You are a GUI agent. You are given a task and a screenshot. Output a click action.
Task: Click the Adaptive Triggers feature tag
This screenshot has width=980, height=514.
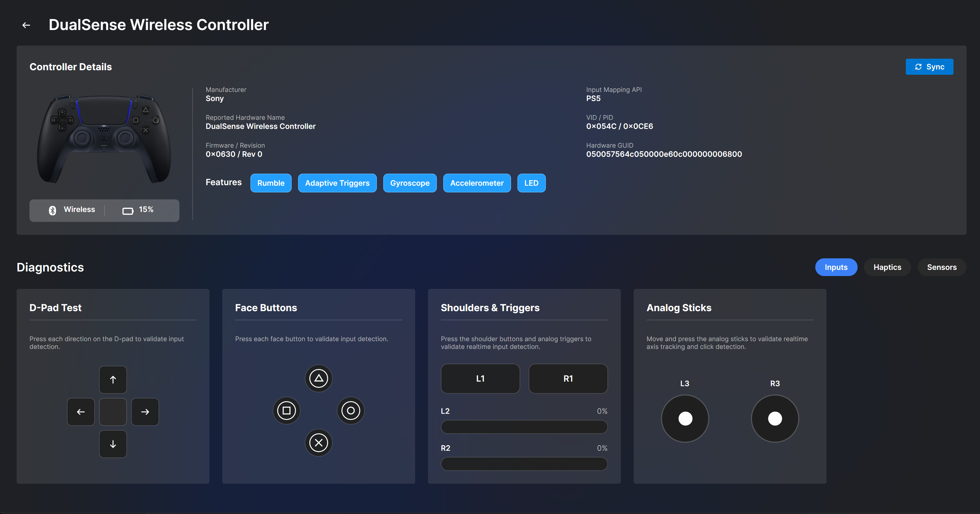(337, 183)
